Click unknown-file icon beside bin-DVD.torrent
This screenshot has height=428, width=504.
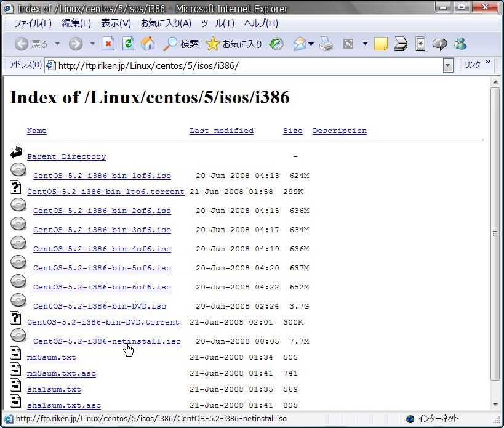click(15, 318)
